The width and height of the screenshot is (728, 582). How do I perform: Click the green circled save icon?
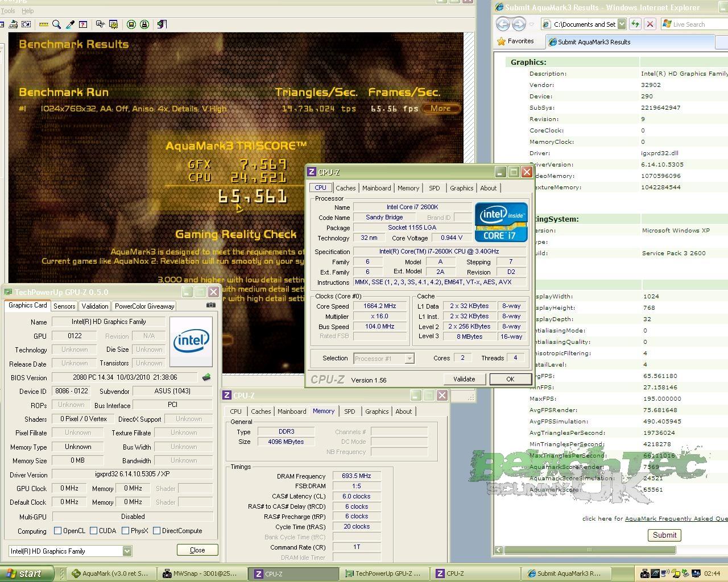[131, 24]
